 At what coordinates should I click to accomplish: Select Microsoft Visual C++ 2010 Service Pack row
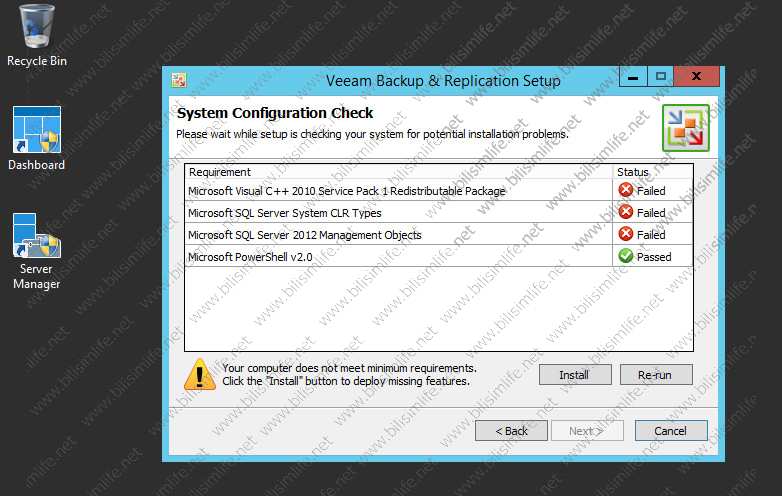(439, 190)
